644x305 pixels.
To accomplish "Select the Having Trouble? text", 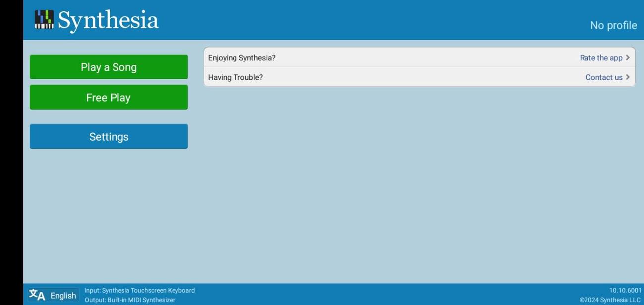I will pyautogui.click(x=235, y=77).
